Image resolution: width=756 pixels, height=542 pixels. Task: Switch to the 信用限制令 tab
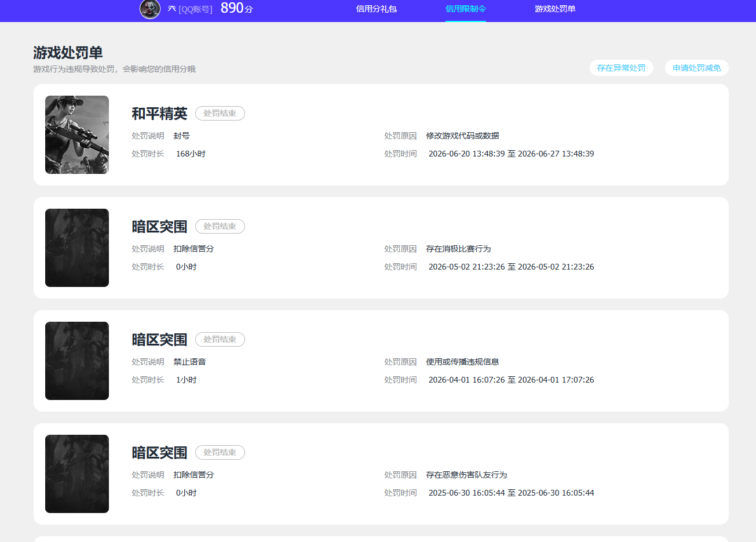[466, 9]
